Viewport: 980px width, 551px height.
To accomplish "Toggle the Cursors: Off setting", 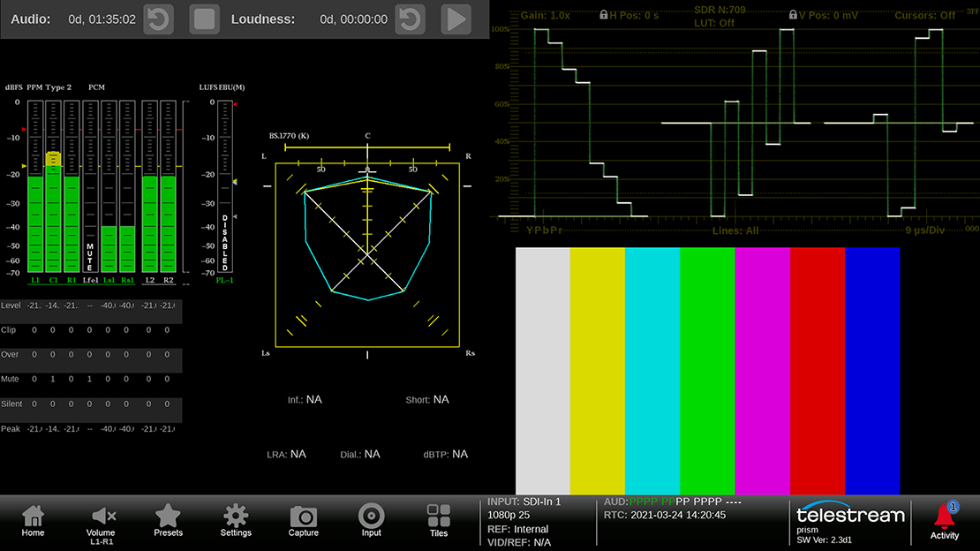I will (x=924, y=16).
